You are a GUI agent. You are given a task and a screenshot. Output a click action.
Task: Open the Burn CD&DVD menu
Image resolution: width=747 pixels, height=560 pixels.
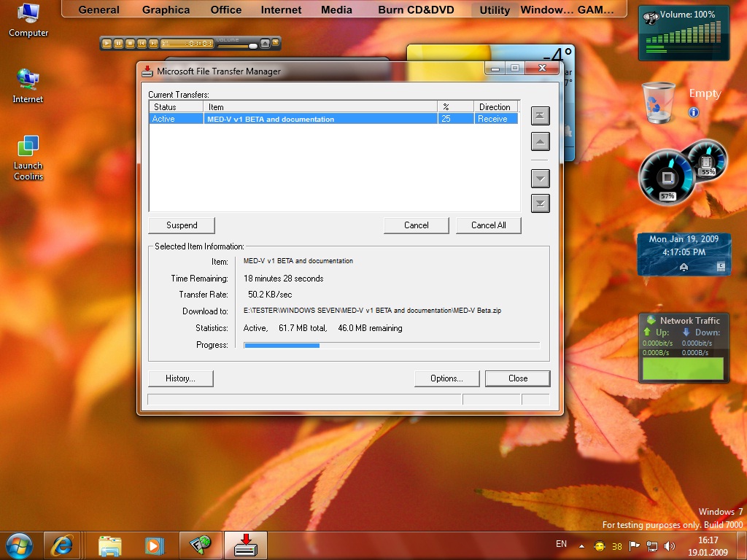point(416,9)
